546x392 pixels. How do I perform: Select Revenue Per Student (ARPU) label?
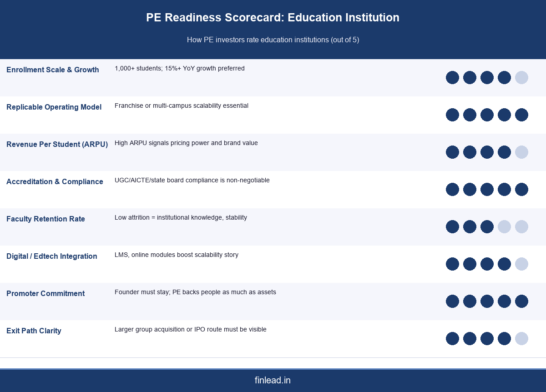pos(57,145)
